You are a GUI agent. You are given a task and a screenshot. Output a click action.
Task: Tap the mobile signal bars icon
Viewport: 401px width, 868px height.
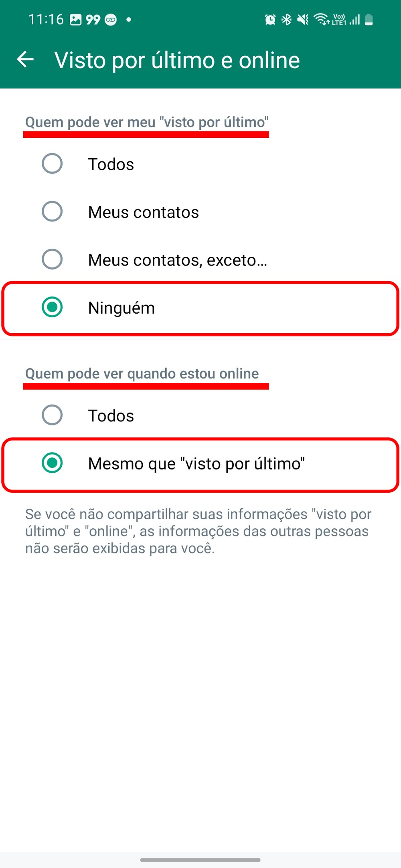(x=354, y=20)
